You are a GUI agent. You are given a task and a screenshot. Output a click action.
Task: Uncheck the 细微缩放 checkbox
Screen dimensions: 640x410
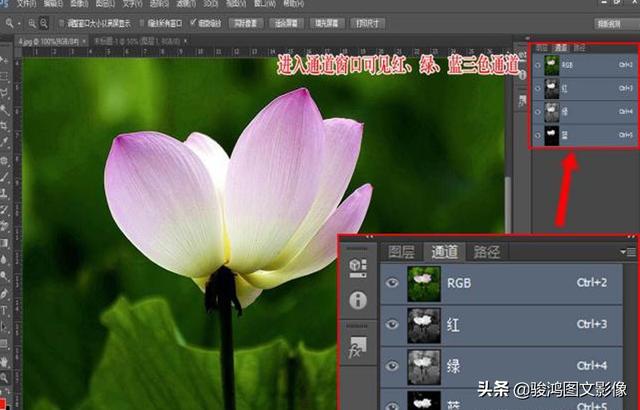[193, 22]
